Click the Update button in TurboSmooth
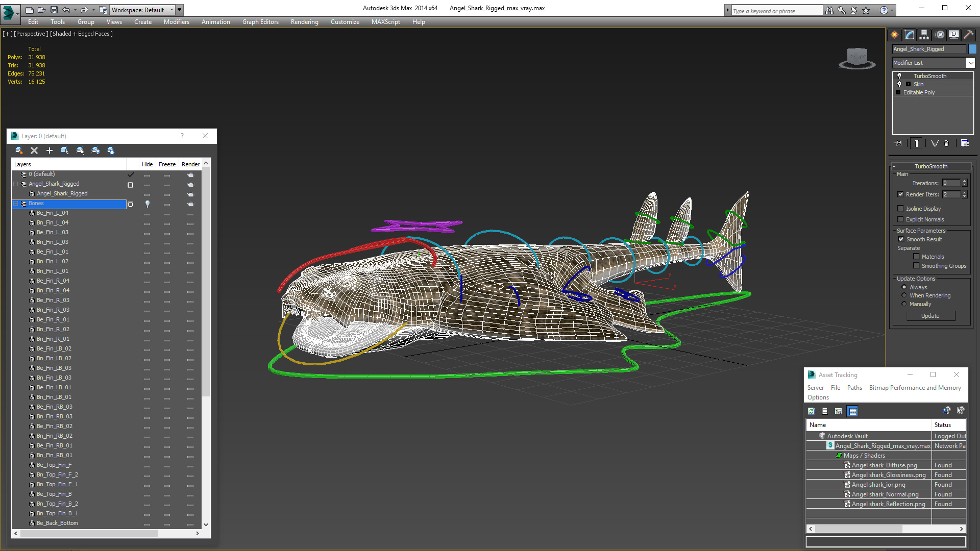Image resolution: width=980 pixels, height=551 pixels. click(x=930, y=316)
